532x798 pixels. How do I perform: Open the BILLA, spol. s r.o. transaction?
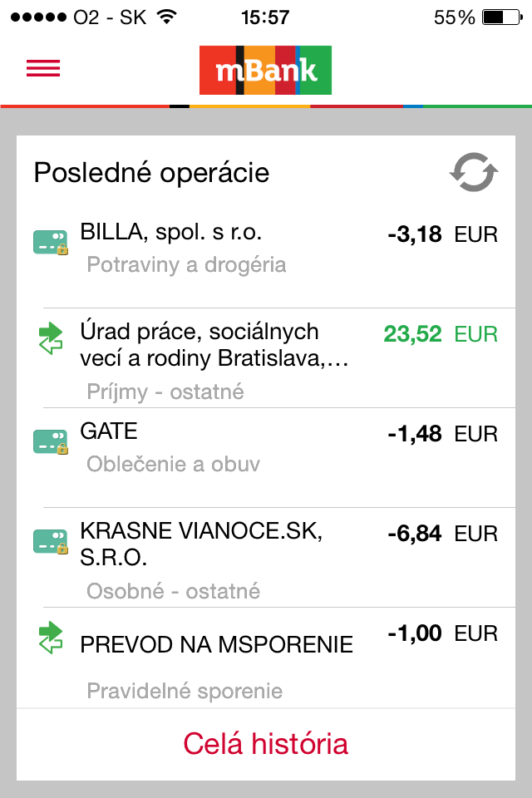point(173,232)
